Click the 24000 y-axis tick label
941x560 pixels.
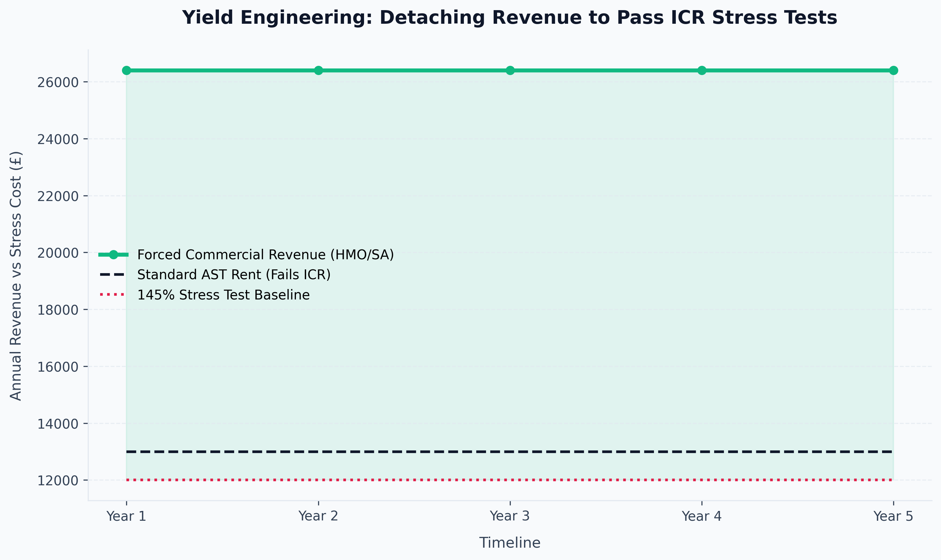click(x=58, y=140)
